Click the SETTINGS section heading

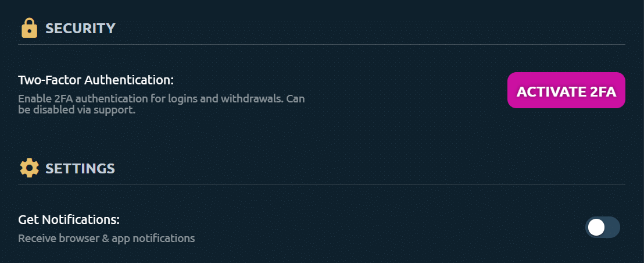point(80,169)
